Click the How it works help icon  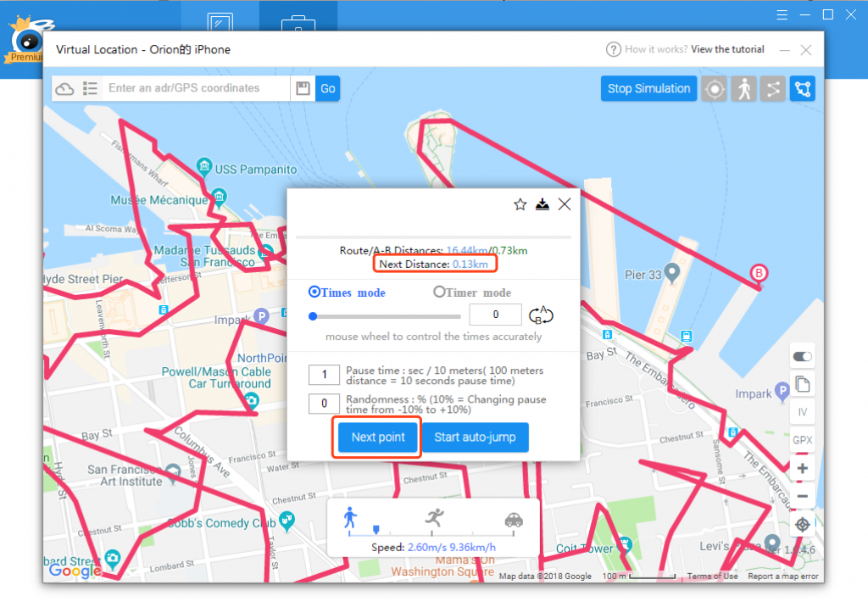(x=614, y=49)
